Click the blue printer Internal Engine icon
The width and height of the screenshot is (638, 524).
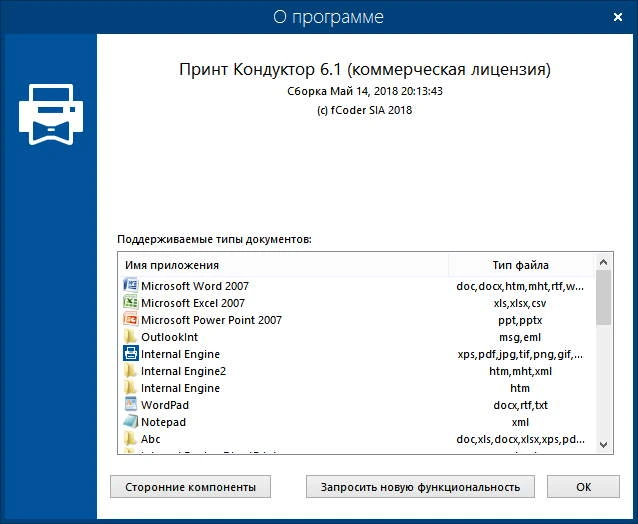point(130,354)
